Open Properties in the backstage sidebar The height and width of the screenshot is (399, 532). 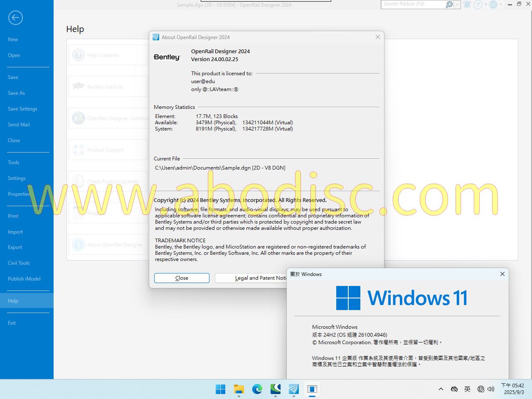[19, 194]
